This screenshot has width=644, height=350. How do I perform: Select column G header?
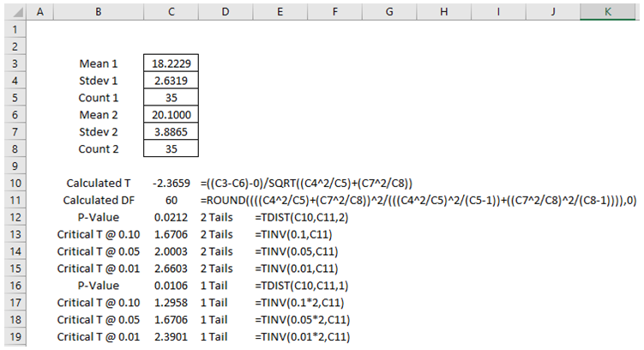pos(389,12)
